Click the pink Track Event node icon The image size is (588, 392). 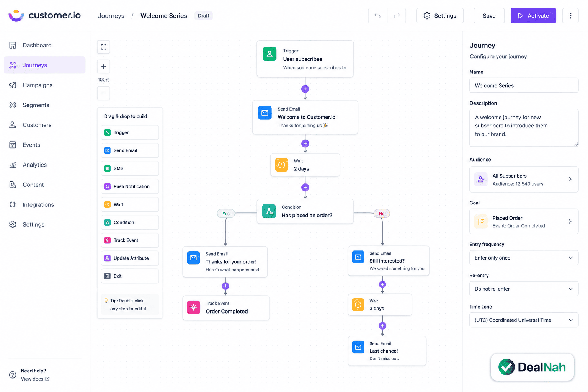click(194, 307)
